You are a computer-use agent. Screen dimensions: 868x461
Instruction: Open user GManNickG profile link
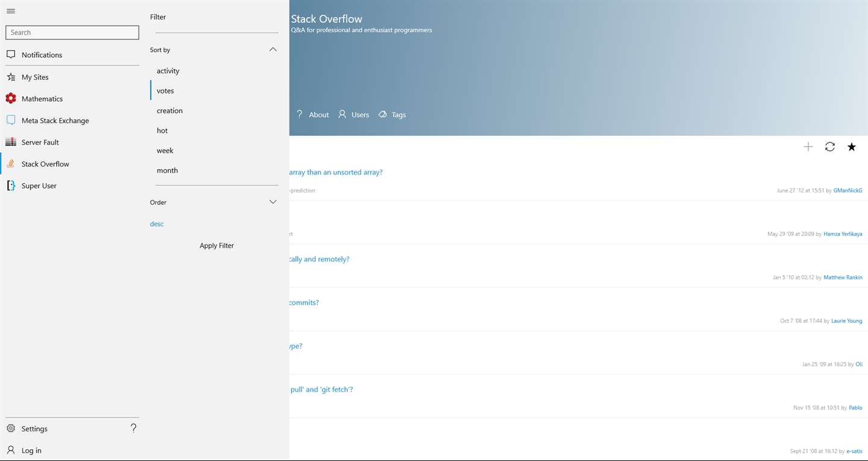pos(848,190)
